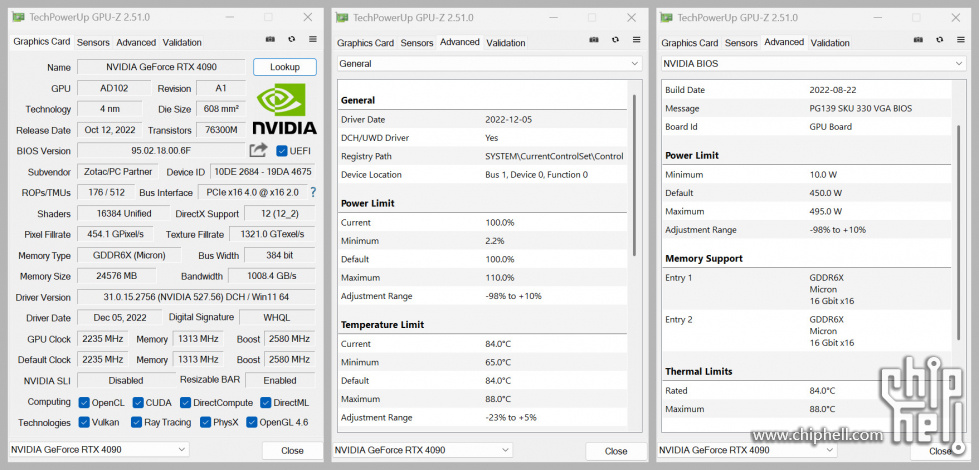Screen dimensions: 979x470
Task: Click Close button in left window
Action: click(x=292, y=450)
